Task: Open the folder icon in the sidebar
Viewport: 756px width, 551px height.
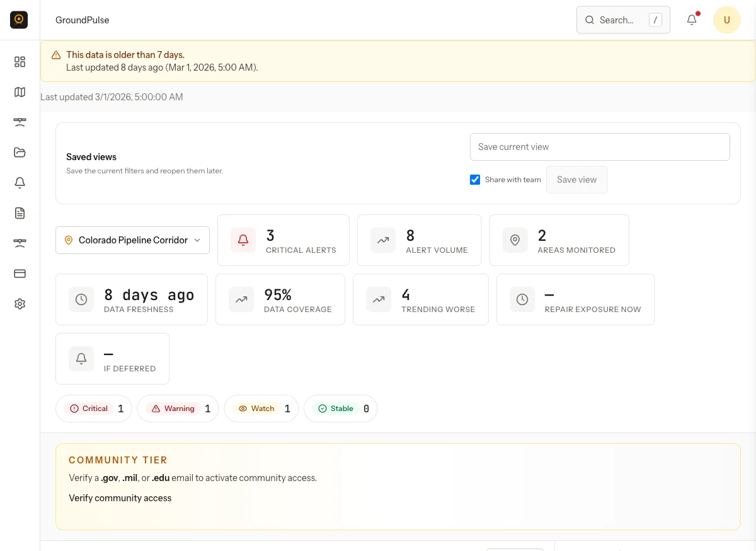Action: click(x=20, y=152)
